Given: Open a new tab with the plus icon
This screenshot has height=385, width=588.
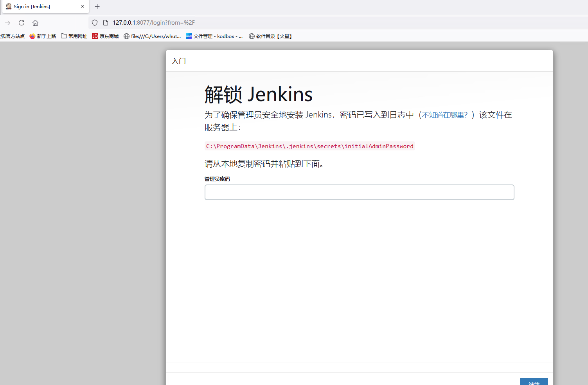Looking at the screenshot, I should 97,6.
